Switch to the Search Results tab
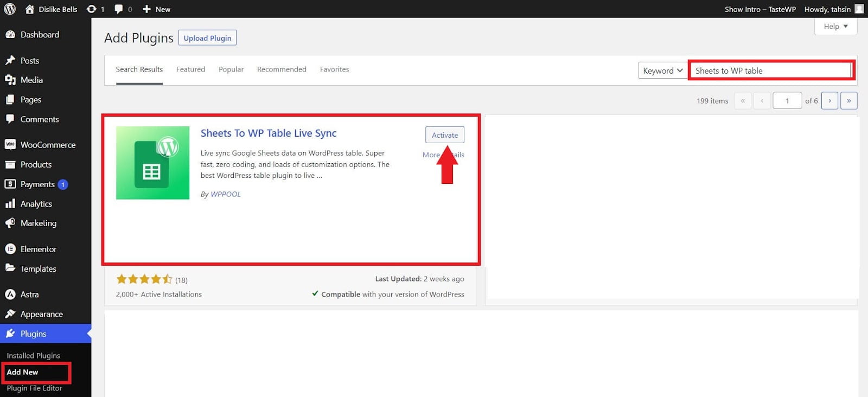868x397 pixels. point(139,69)
